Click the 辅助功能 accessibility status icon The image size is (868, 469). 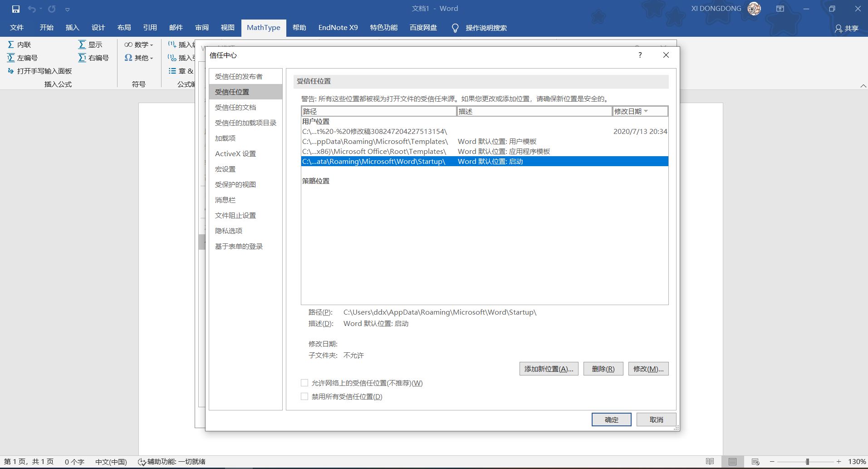point(142,462)
